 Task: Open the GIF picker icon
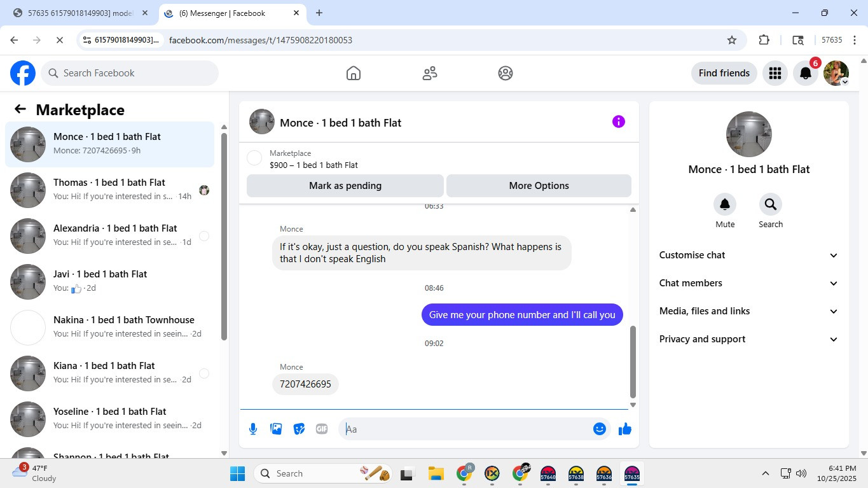point(322,429)
